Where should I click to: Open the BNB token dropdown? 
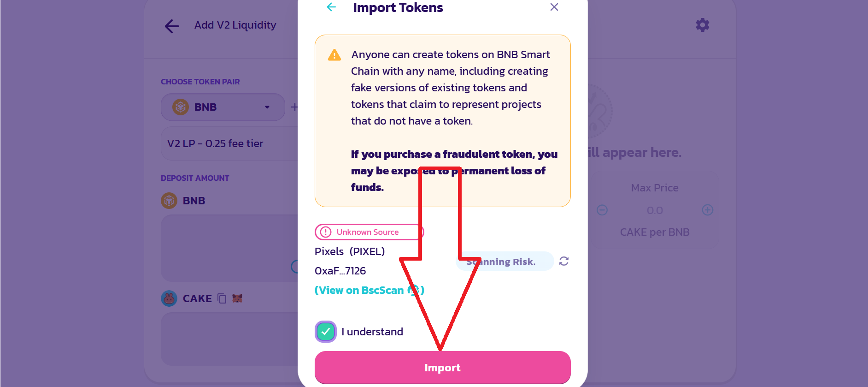(x=223, y=107)
